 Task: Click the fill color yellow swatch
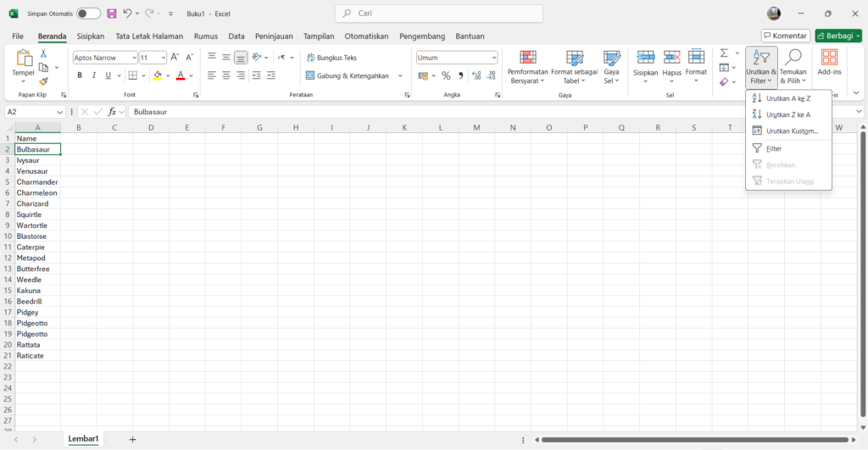click(158, 75)
